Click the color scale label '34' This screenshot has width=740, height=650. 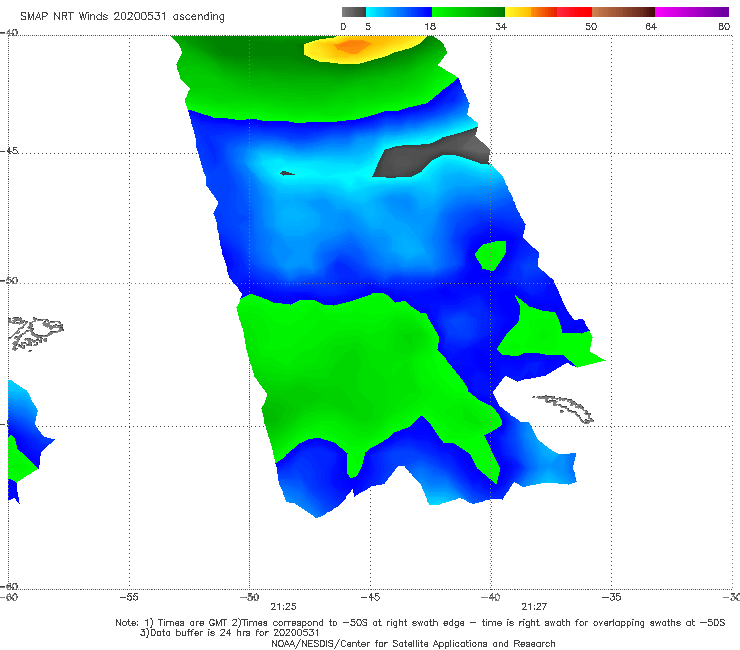[x=501, y=27]
